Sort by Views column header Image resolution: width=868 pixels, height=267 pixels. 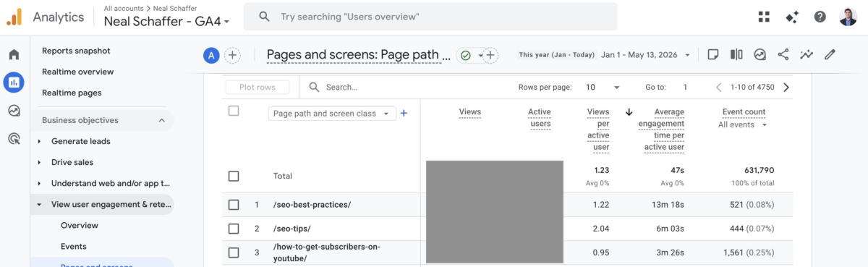point(469,112)
